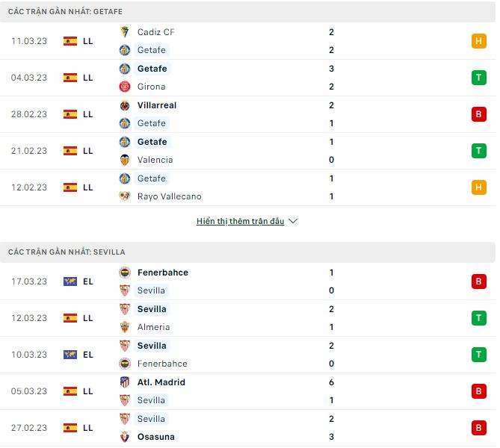Expand more matches with the chevron arrow
This screenshot has width=500, height=448.
pos(293,222)
